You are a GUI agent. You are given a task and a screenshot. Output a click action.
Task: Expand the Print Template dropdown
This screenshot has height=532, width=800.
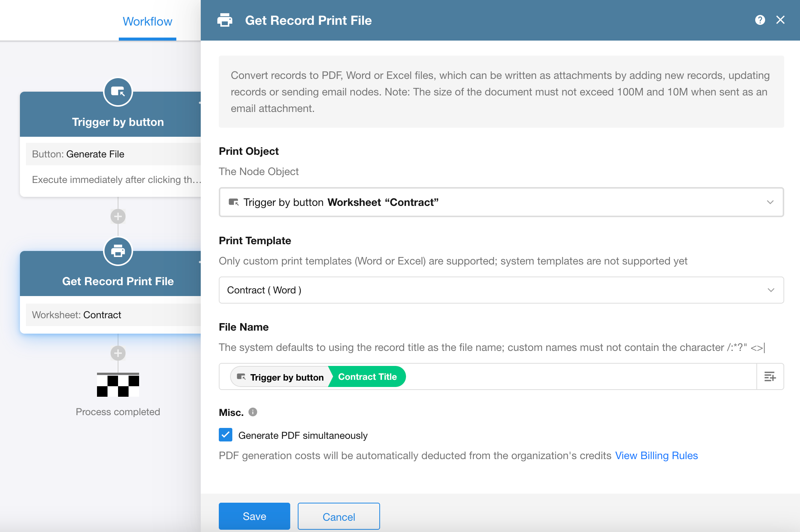(x=501, y=290)
